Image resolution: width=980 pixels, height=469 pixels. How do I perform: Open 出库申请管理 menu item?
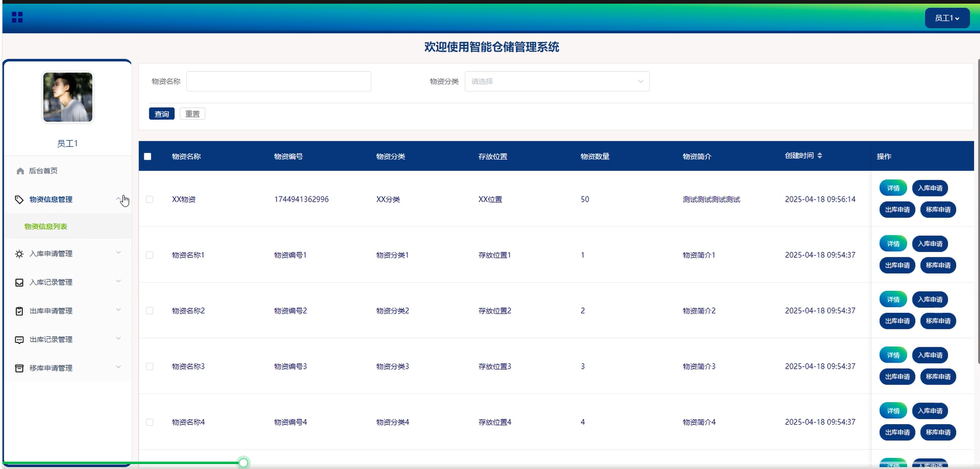tap(68, 311)
